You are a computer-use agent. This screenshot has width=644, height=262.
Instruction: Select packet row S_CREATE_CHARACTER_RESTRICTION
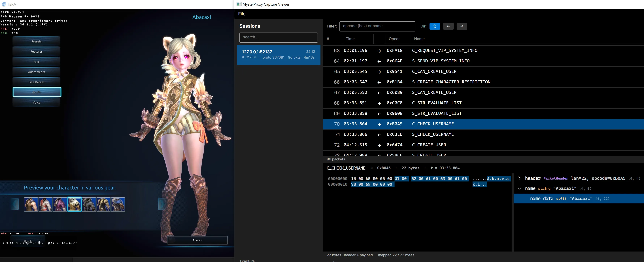[483, 82]
